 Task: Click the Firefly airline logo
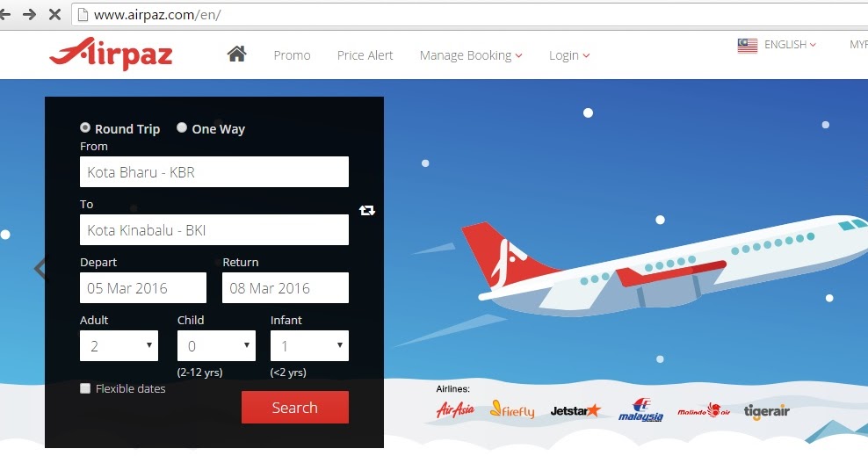tap(512, 410)
